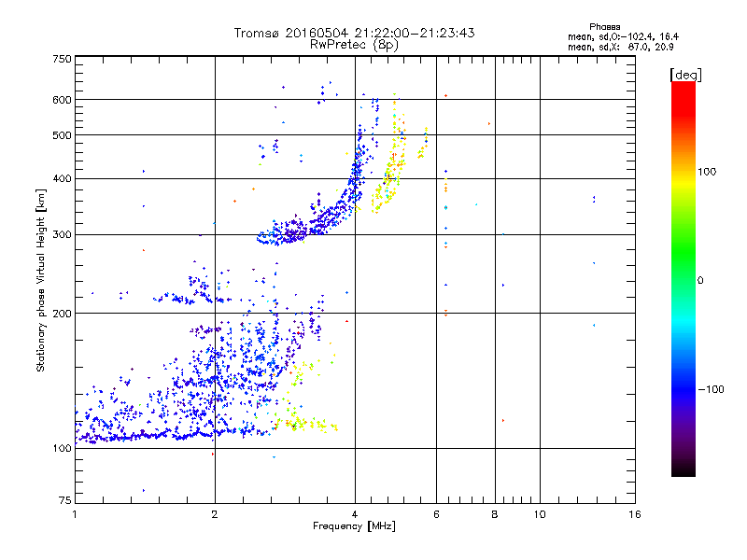Click the x-axis label 'Frequency [MHz]'
The height and width of the screenshot is (560, 747).
click(354, 526)
